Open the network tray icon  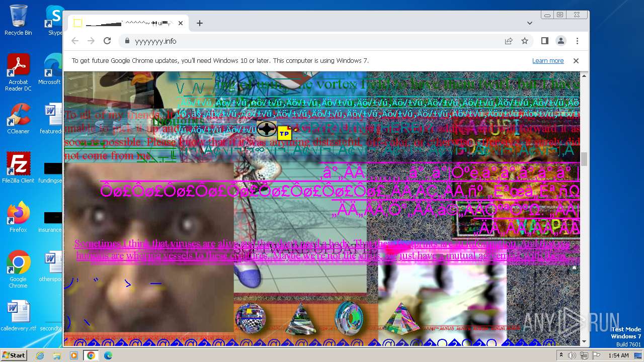point(584,355)
